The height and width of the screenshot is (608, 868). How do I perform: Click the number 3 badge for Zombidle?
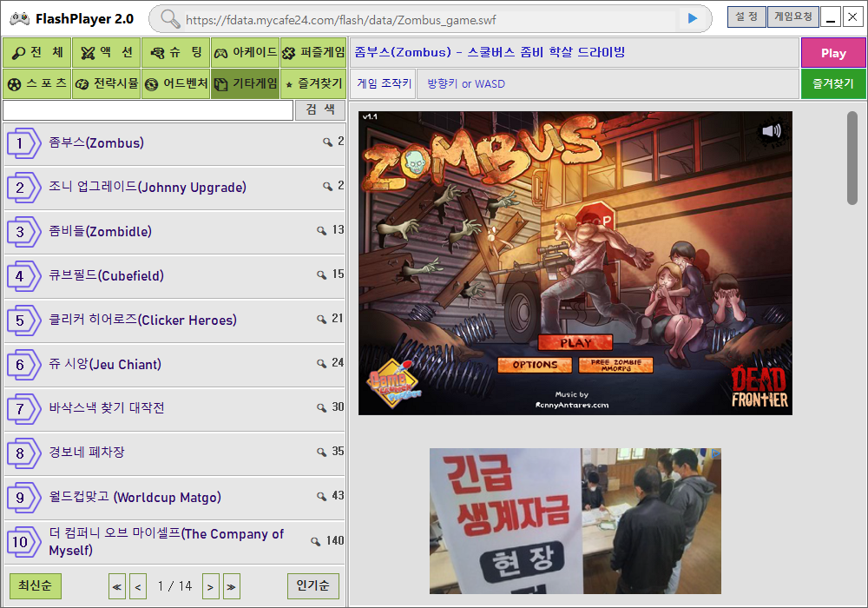click(23, 232)
